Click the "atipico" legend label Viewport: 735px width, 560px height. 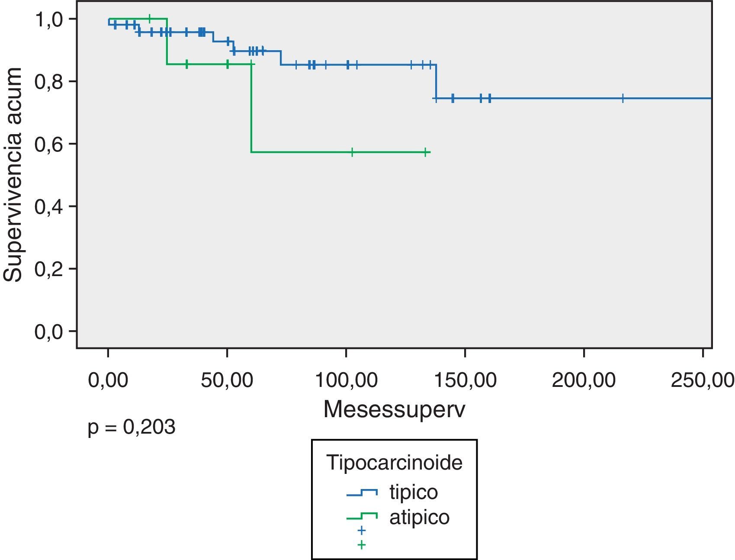pyautogui.click(x=419, y=517)
